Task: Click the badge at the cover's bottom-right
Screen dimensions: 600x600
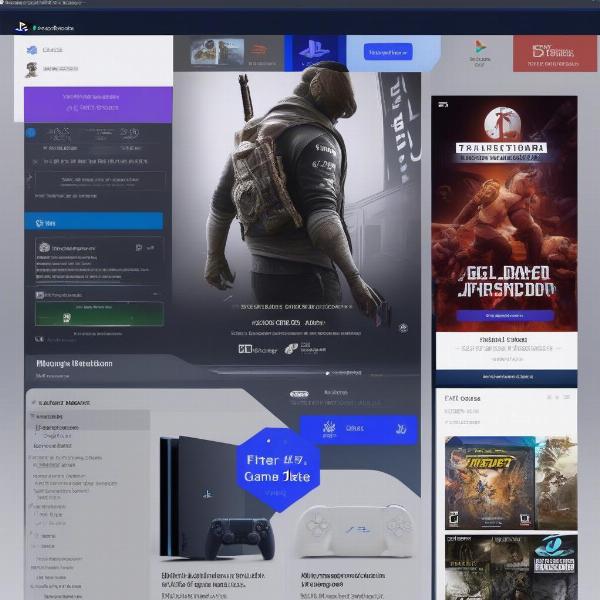Action: pyautogui.click(x=525, y=519)
